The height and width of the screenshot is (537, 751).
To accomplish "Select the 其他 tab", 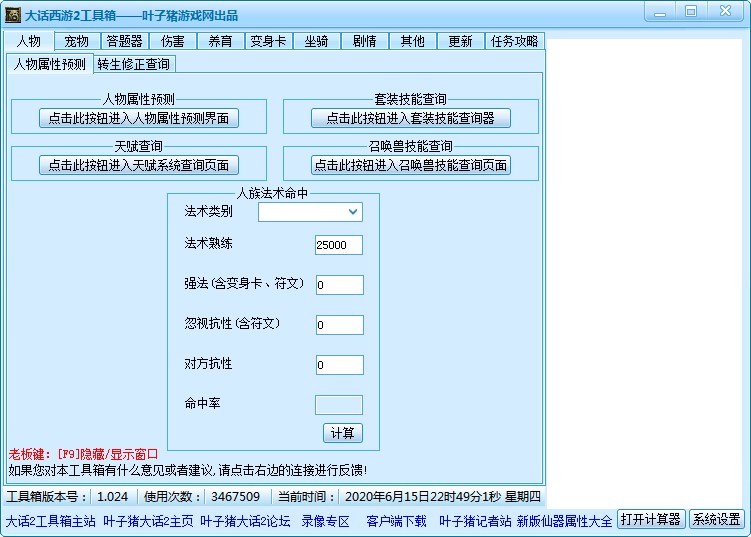I will (412, 41).
